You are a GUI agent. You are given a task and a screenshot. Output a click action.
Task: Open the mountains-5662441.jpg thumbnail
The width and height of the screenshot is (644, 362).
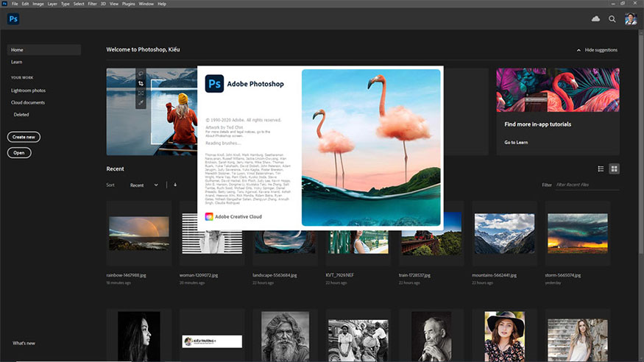(x=504, y=233)
